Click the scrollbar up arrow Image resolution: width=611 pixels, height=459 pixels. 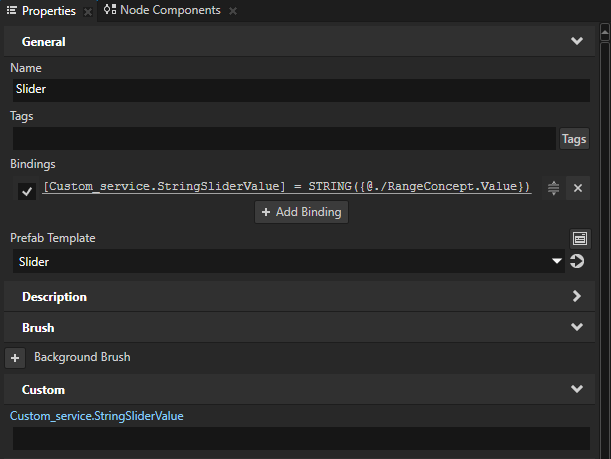coord(605,33)
